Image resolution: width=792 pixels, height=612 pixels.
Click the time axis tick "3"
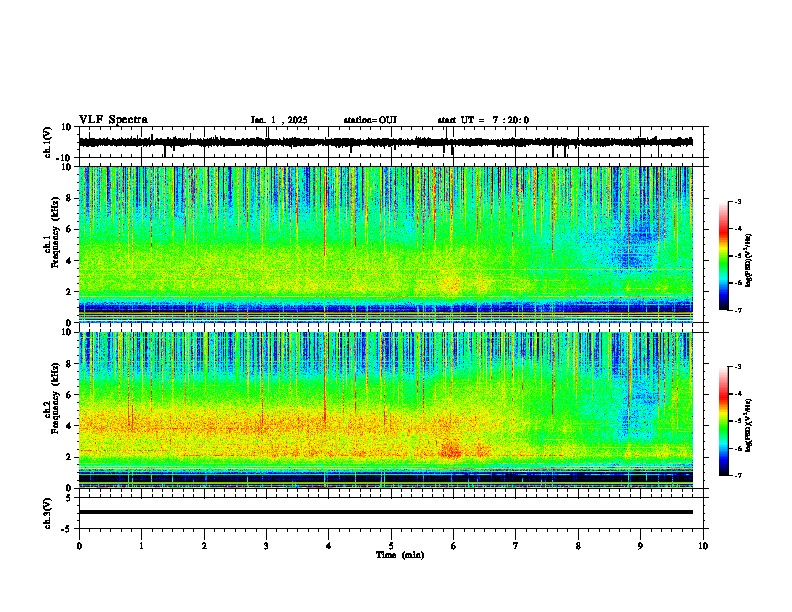click(x=266, y=546)
